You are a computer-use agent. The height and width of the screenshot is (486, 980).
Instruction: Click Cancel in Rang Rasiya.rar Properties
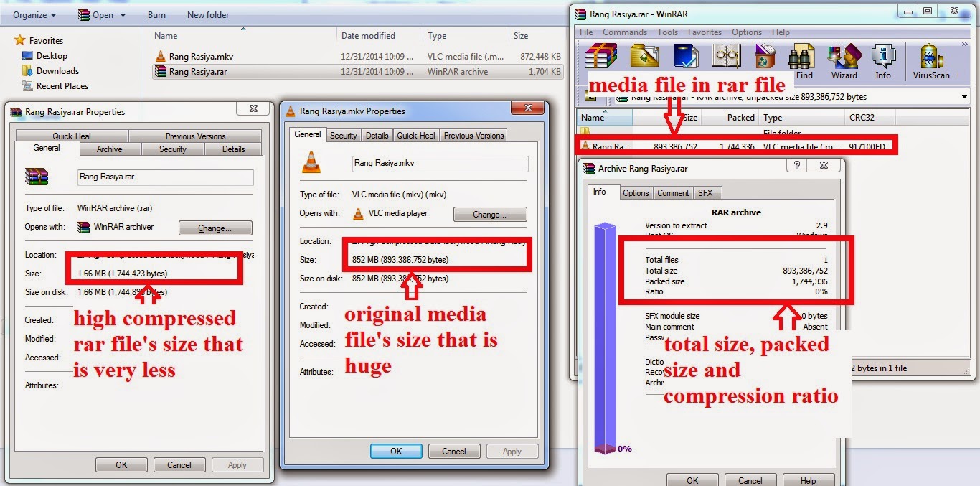click(179, 465)
